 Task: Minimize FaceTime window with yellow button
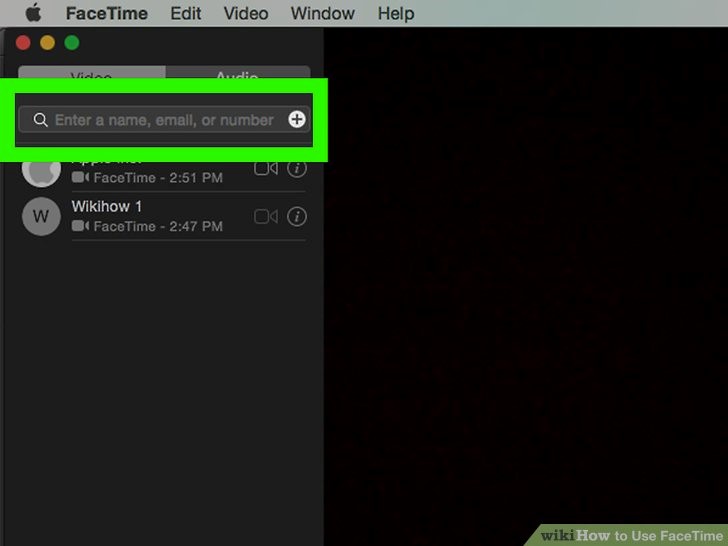click(x=47, y=43)
